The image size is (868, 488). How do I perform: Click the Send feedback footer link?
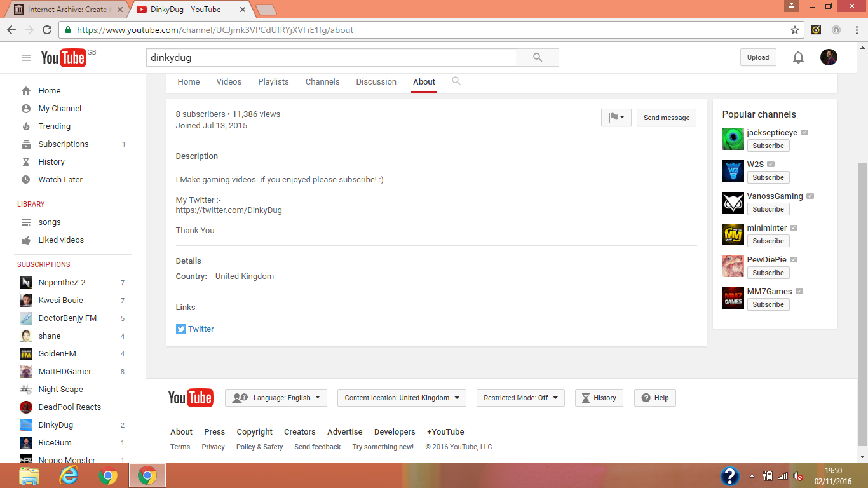(x=318, y=447)
